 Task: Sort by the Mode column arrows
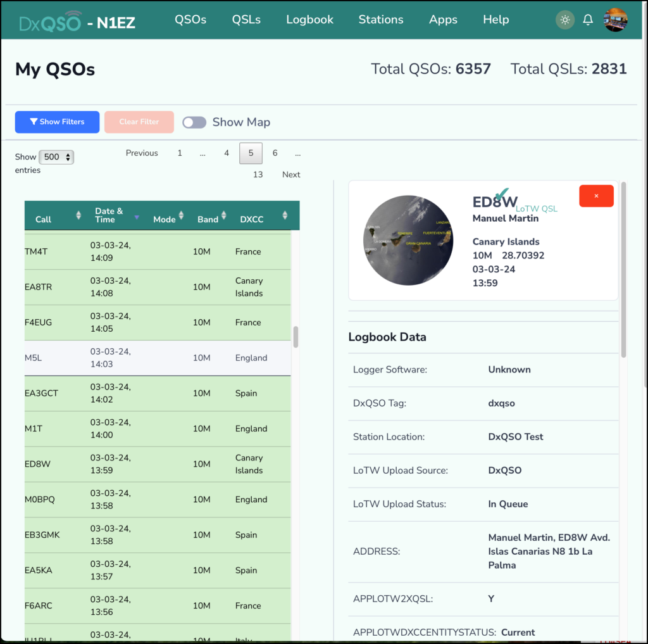[181, 215]
